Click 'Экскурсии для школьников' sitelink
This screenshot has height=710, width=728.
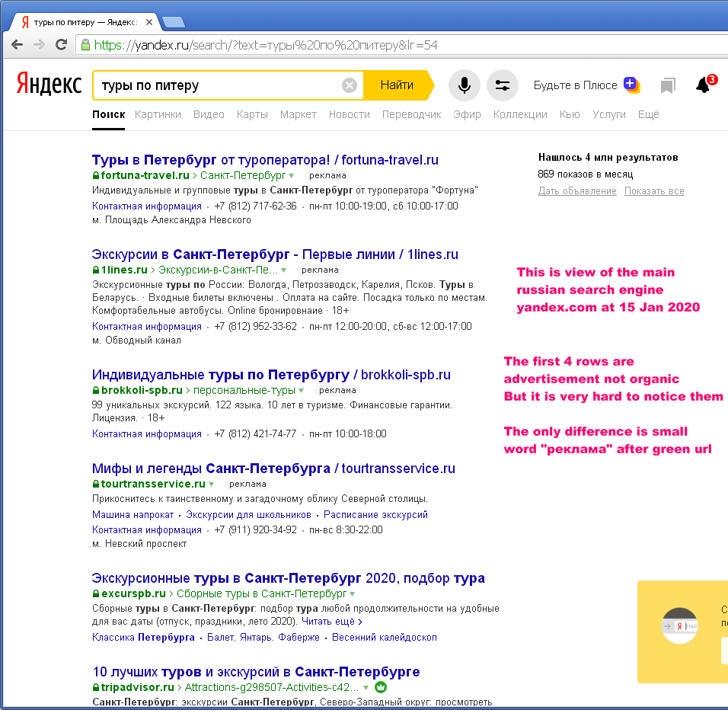(x=248, y=514)
